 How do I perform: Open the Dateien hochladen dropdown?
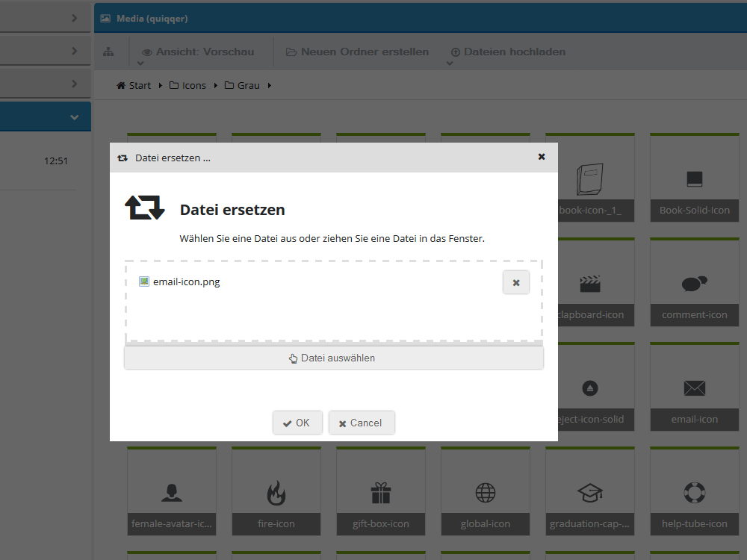tap(508, 52)
